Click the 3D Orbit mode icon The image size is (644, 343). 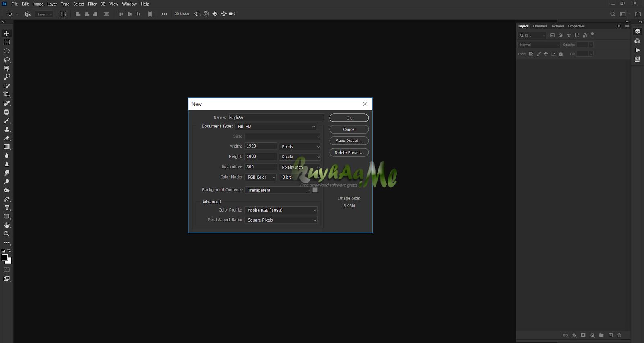coord(197,14)
